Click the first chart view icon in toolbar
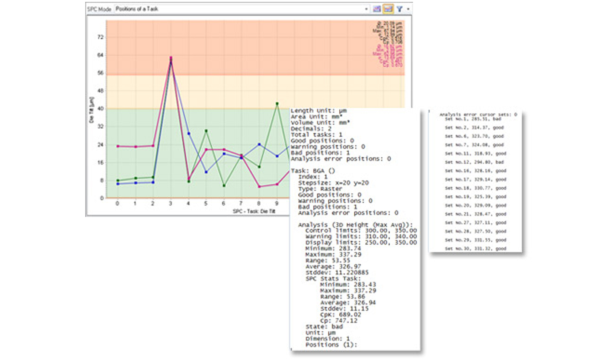This screenshot has width=614, height=364. pyautogui.click(x=377, y=9)
